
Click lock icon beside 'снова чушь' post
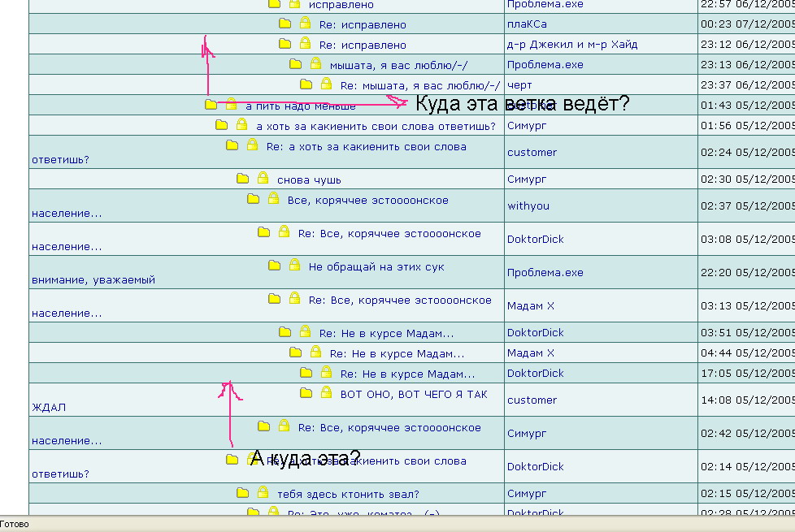click(x=263, y=178)
